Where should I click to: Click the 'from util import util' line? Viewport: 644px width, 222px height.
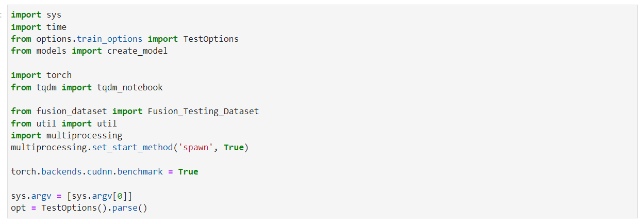click(63, 123)
